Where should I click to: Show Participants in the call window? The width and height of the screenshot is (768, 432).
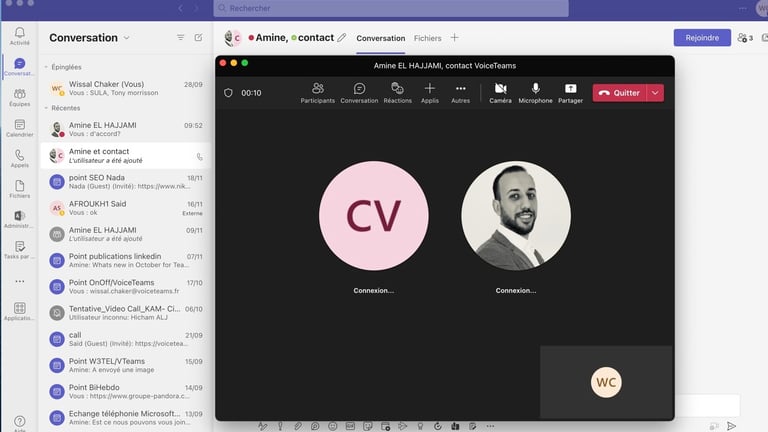coord(318,93)
